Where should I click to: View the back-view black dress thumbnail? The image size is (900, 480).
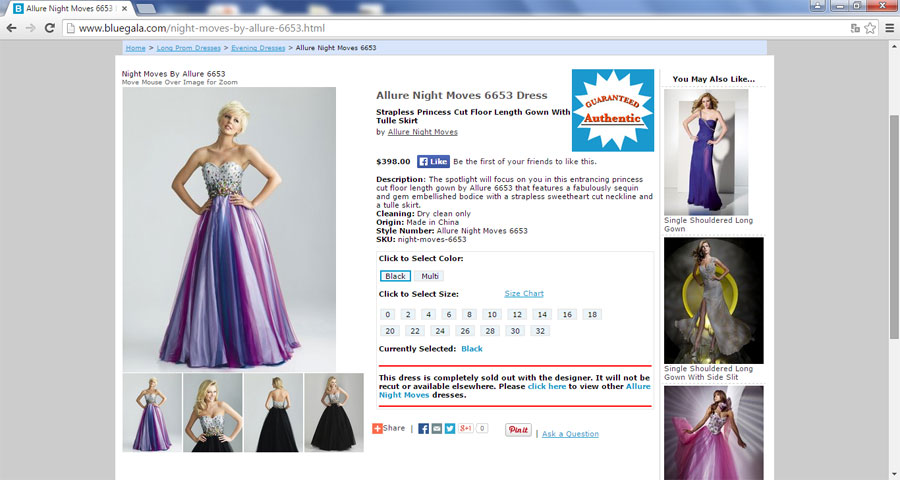[273, 413]
